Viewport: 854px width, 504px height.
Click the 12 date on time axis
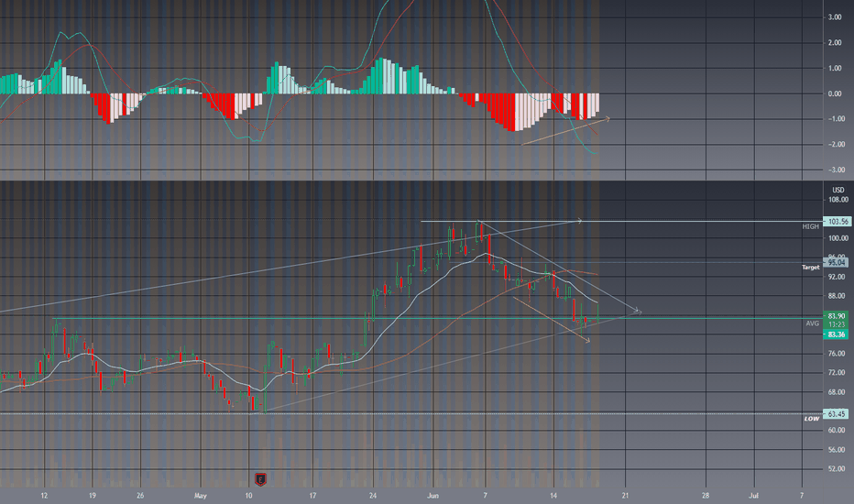click(44, 496)
